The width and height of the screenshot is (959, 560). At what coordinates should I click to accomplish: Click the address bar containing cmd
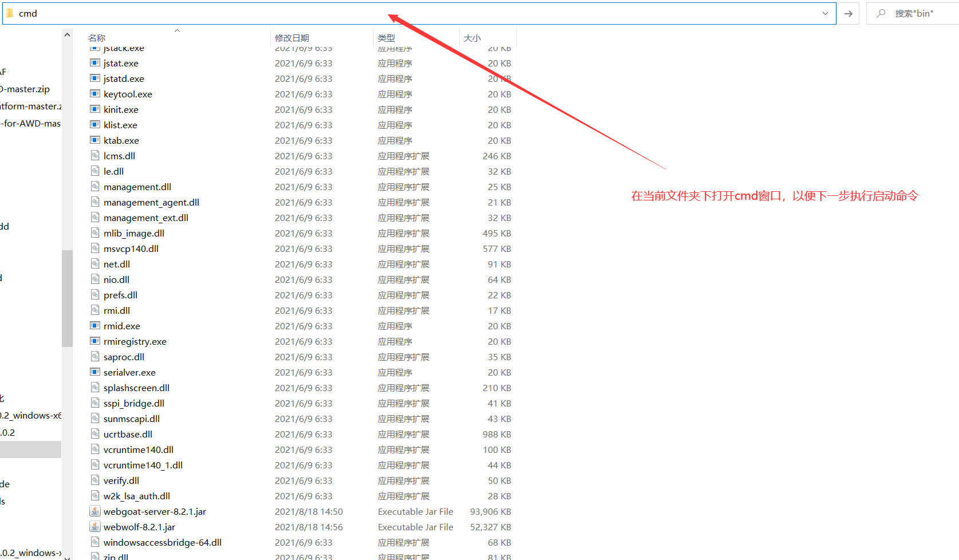click(x=419, y=13)
